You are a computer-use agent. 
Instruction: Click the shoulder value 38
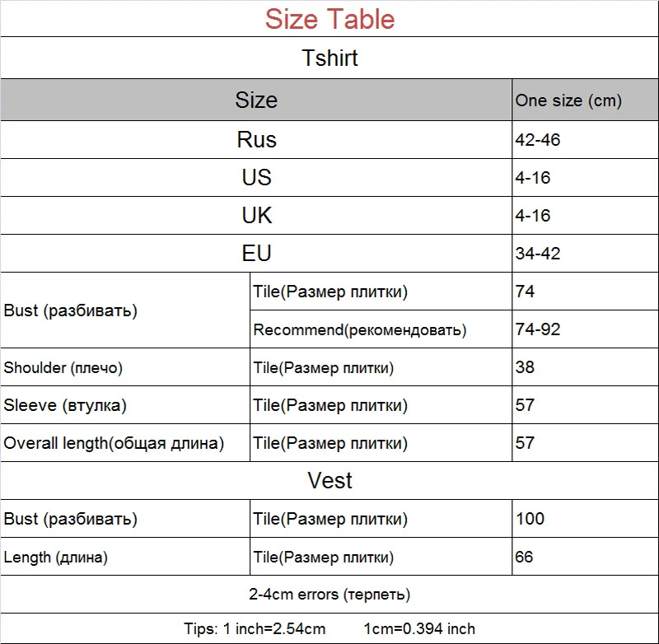pyautogui.click(x=525, y=367)
